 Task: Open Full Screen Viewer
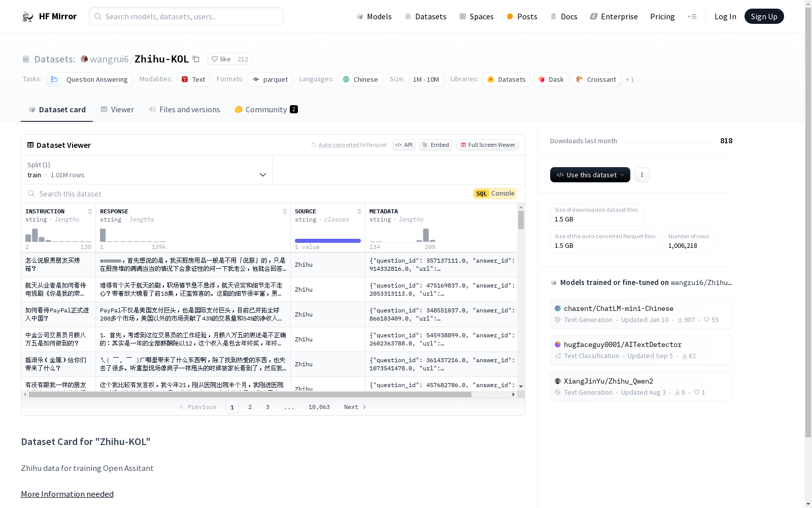[x=488, y=145]
